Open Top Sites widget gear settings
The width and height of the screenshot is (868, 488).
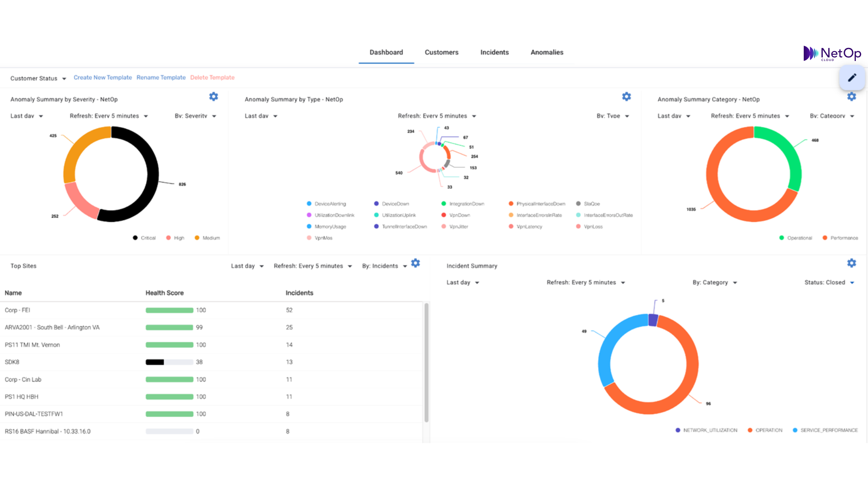pyautogui.click(x=415, y=263)
